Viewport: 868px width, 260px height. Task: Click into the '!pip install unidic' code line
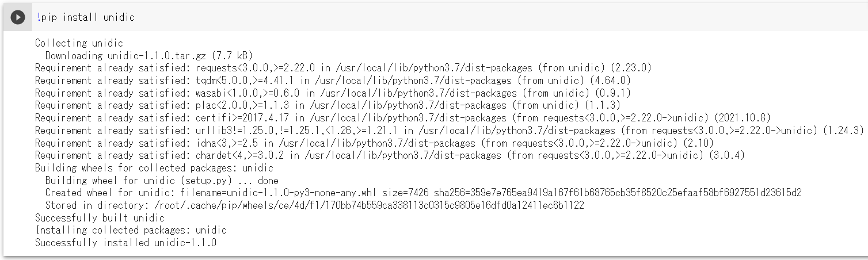pos(85,17)
